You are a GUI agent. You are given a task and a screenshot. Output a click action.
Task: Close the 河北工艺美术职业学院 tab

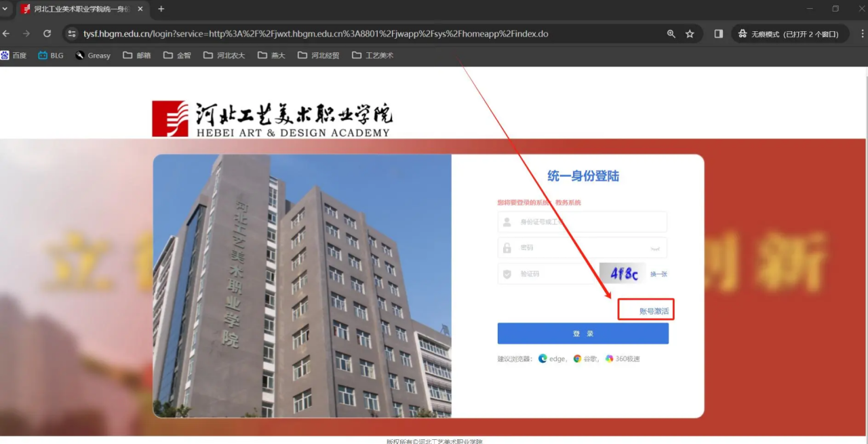140,9
